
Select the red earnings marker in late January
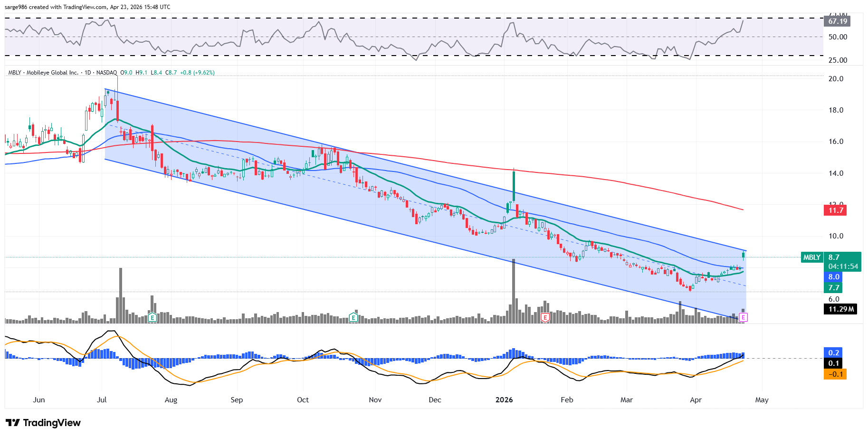click(545, 317)
